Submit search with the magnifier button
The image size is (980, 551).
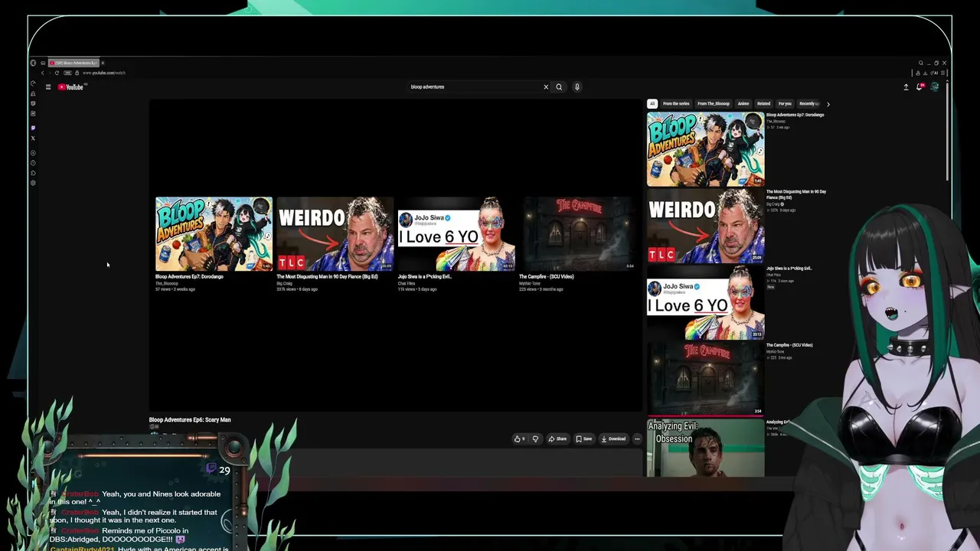click(x=559, y=87)
